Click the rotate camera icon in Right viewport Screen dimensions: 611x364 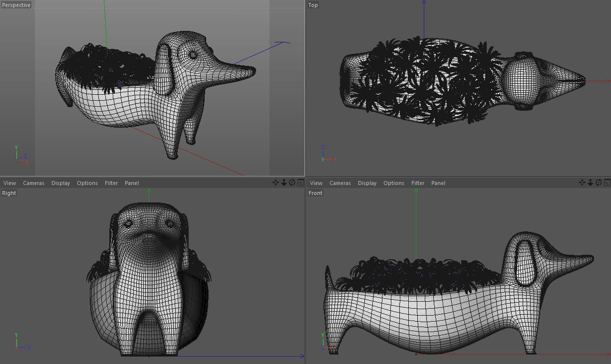click(292, 182)
